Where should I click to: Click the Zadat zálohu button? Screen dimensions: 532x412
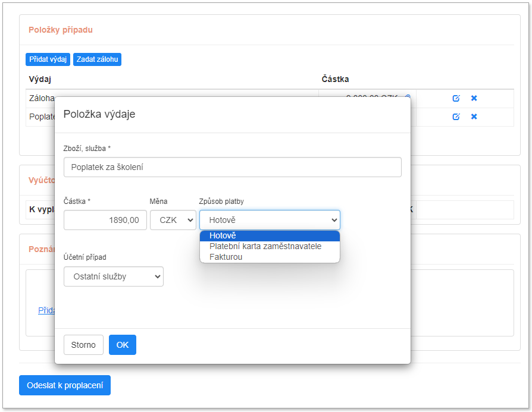[97, 59]
